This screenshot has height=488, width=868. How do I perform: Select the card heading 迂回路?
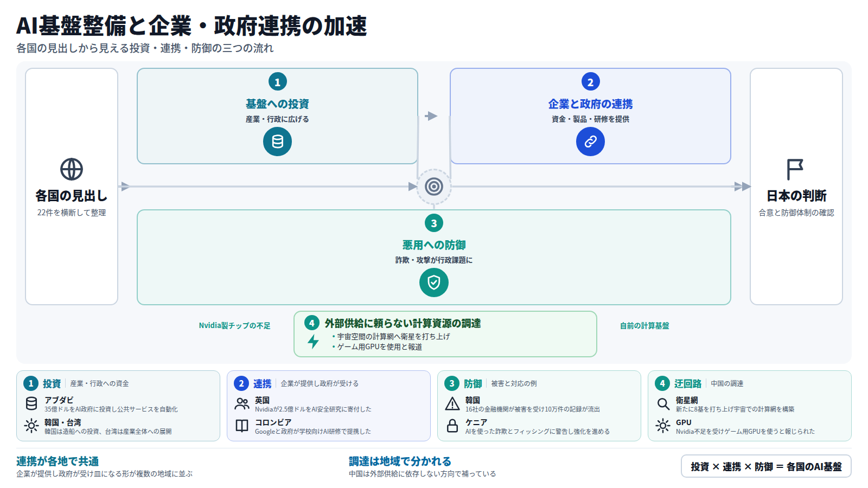(688, 383)
